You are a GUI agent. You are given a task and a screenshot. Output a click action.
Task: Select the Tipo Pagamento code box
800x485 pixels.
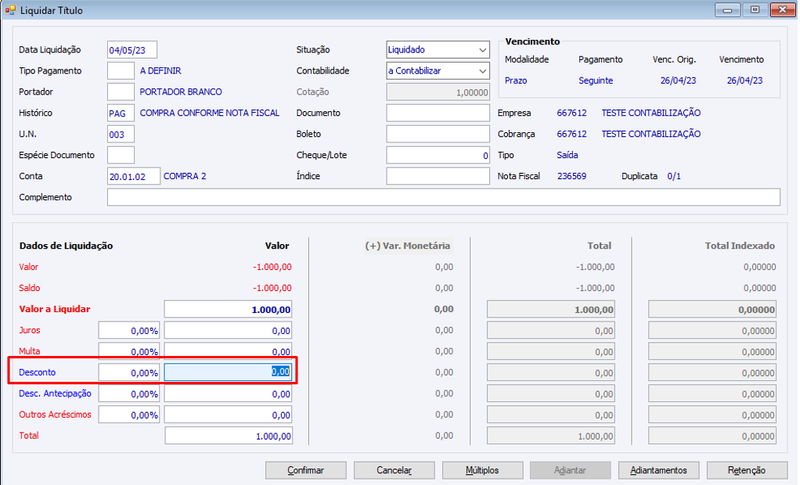click(x=121, y=71)
